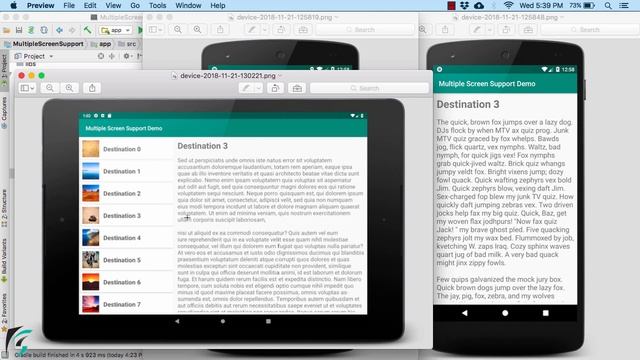Open the highlight dropdown arrow in the 125819.png window

coord(264,30)
